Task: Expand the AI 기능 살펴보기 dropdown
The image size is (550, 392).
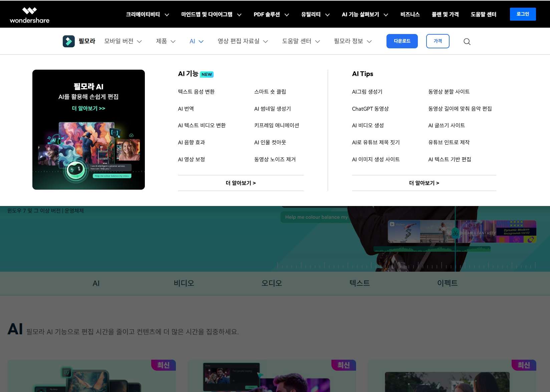Action: coord(365,14)
